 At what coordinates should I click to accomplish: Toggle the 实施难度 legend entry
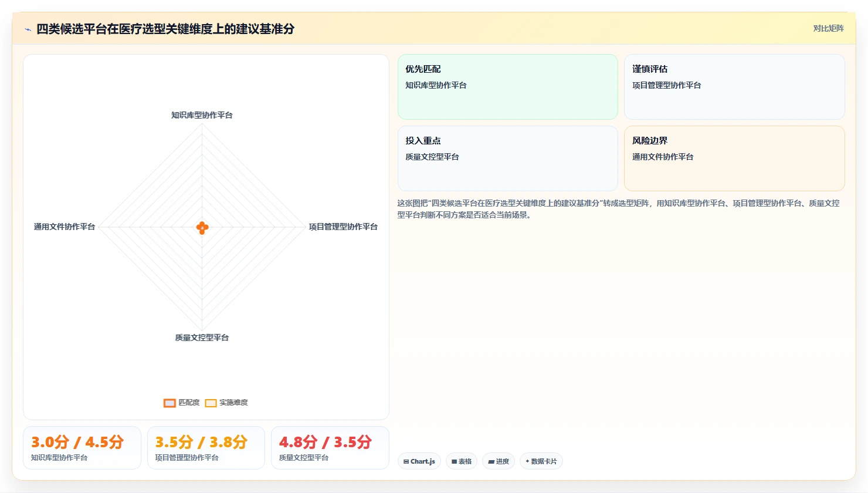(226, 403)
